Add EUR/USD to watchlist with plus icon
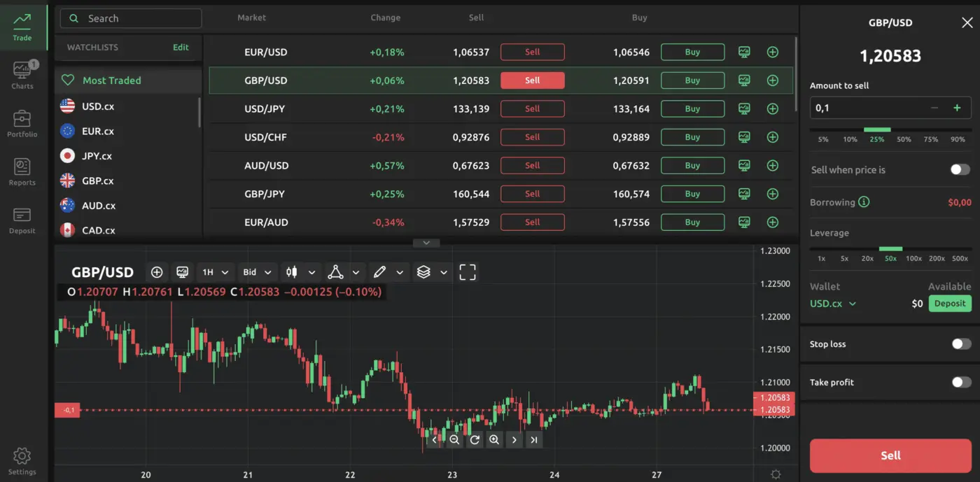The image size is (980, 482). [x=773, y=52]
